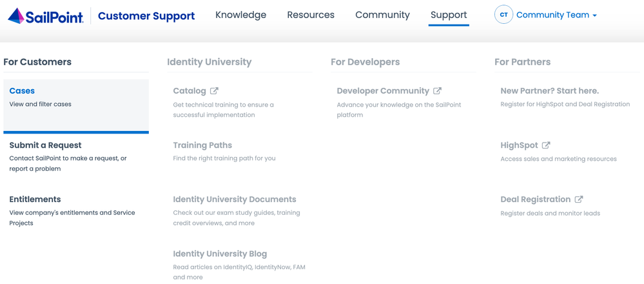Click external link icon beside Deal Registration
This screenshot has width=644, height=284.
[x=579, y=199]
